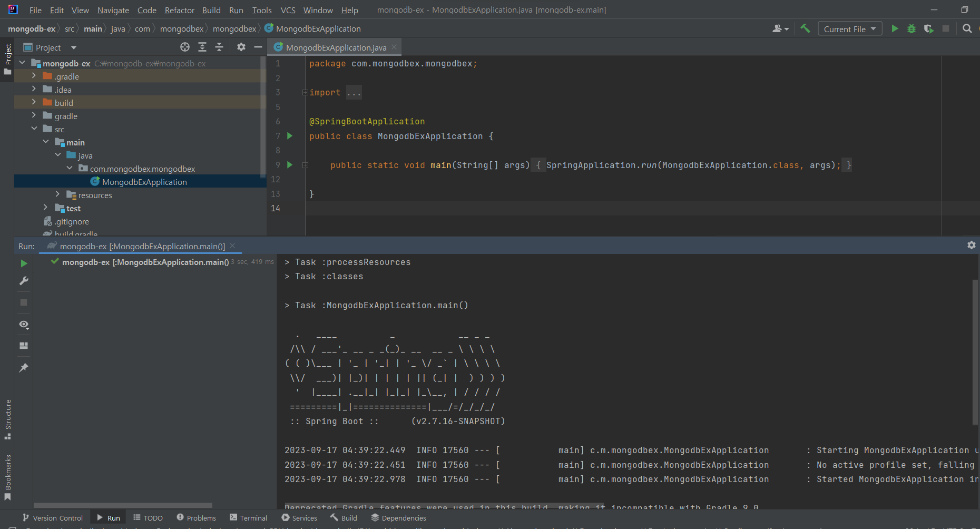Open the Dependencies tool window
980x529 pixels.
[x=399, y=518]
